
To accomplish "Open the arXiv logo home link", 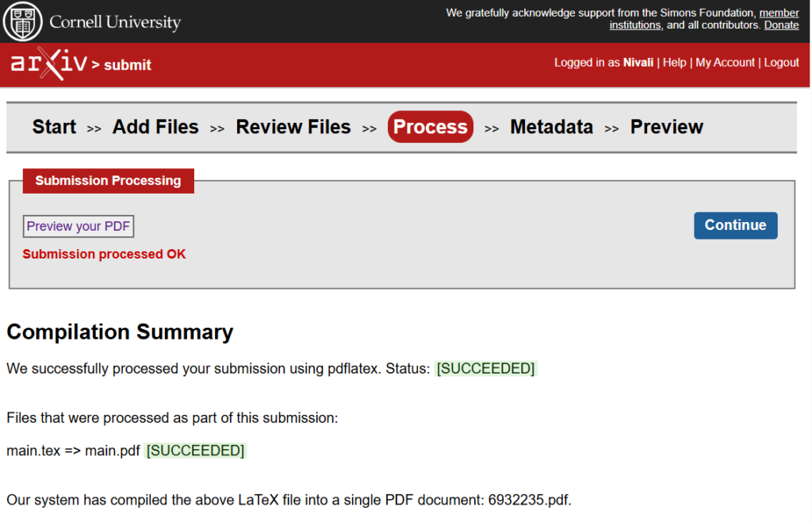I will pyautogui.click(x=48, y=64).
